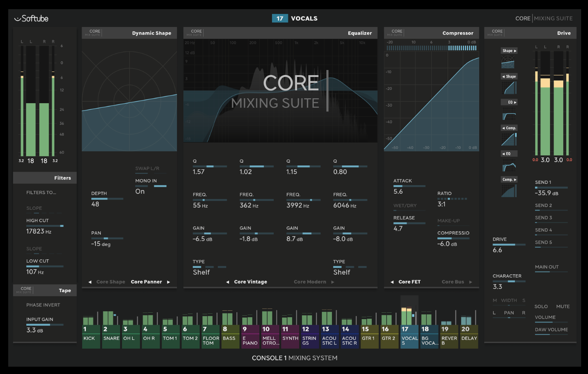Click the Compressor transfer curve display

click(x=432, y=101)
